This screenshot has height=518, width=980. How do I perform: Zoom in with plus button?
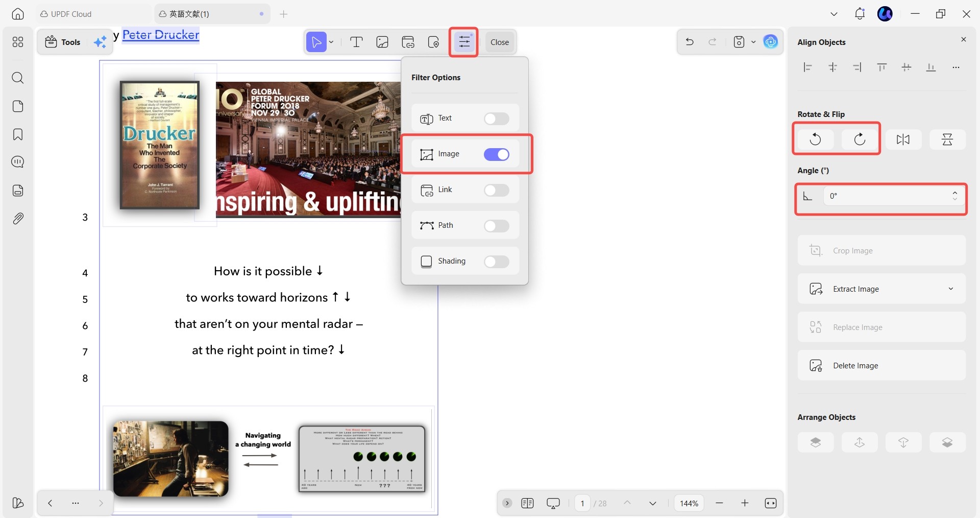coord(745,503)
